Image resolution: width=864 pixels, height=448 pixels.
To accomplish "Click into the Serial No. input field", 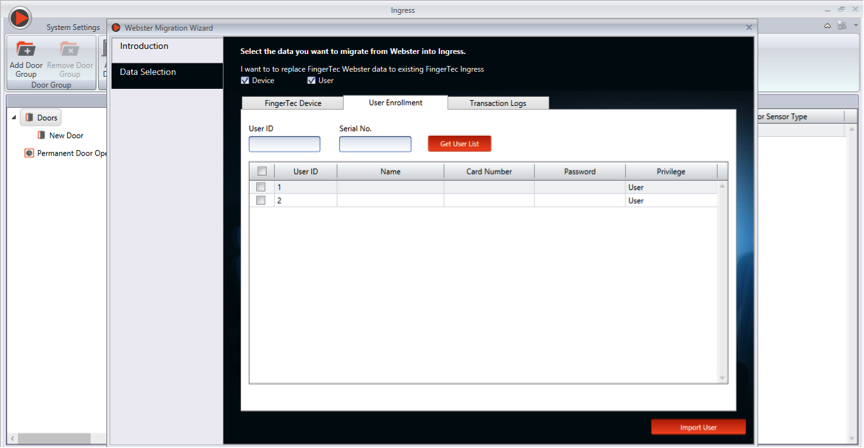I will coord(375,144).
